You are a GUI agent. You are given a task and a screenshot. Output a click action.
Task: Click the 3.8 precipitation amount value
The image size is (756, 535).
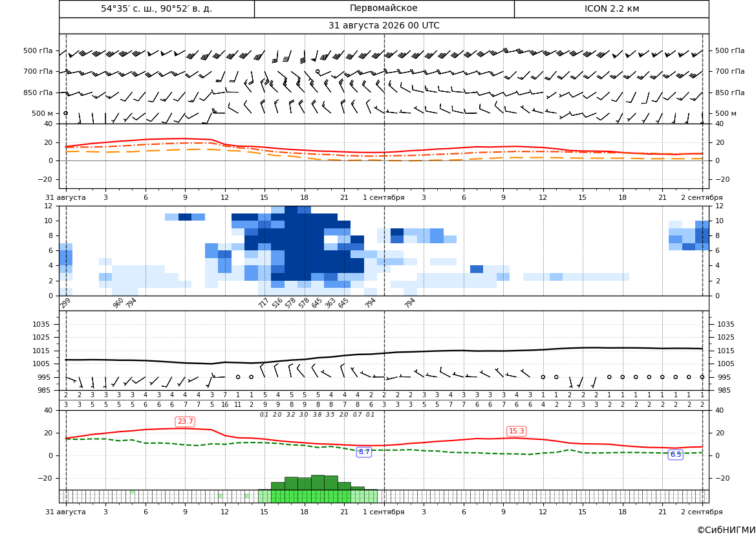pyautogui.click(x=318, y=415)
